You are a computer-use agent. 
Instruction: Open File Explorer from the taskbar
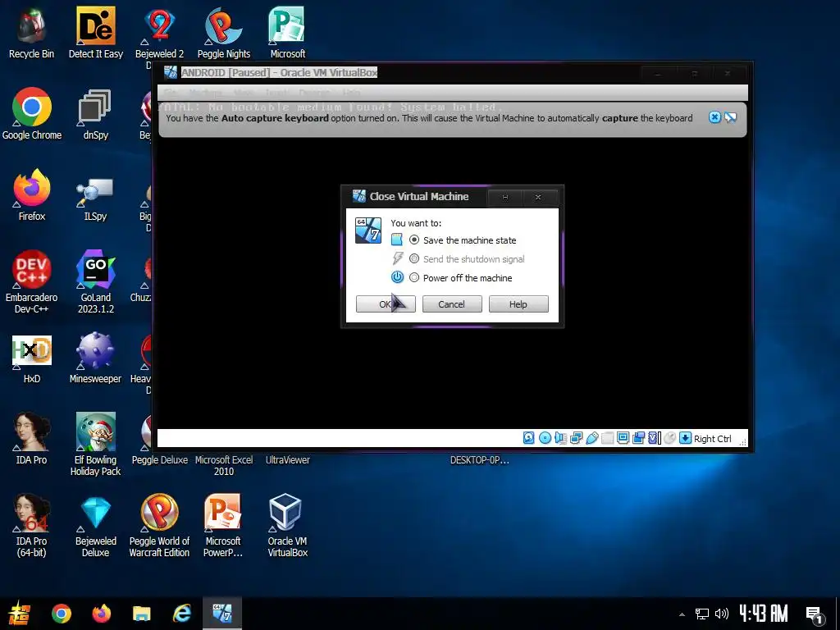coord(141,614)
